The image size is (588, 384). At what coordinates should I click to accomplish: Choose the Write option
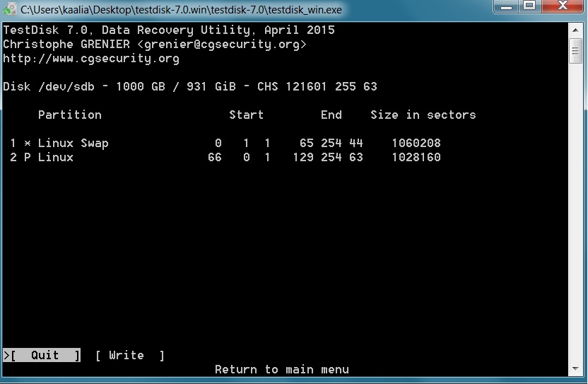click(x=130, y=355)
